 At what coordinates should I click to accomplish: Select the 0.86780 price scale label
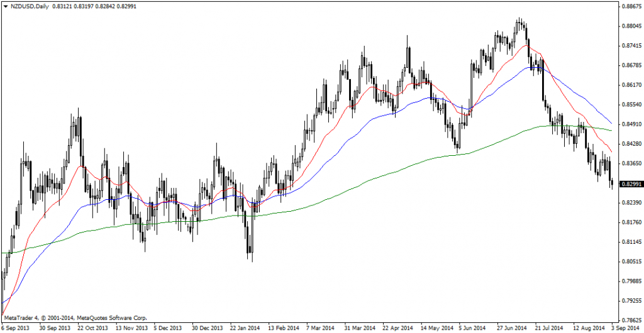(x=631, y=65)
